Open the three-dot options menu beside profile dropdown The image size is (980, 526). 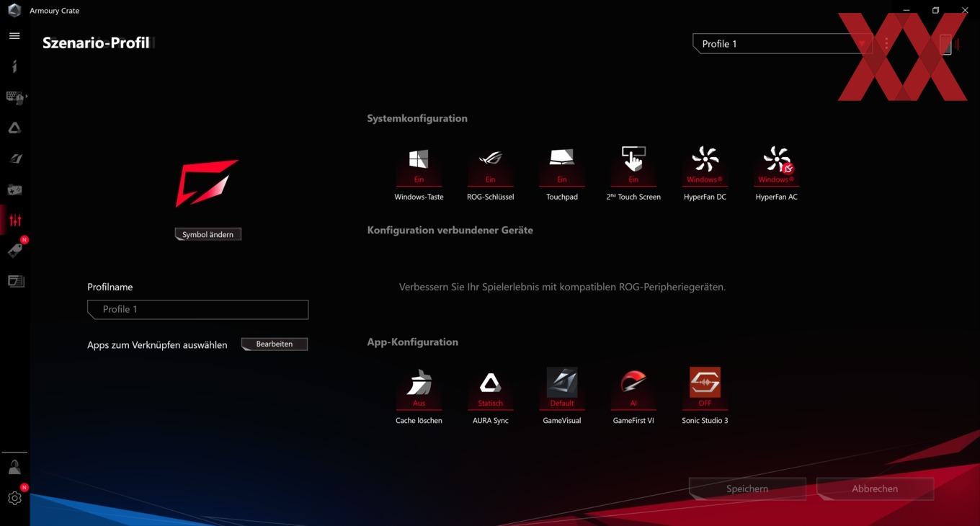tap(886, 44)
